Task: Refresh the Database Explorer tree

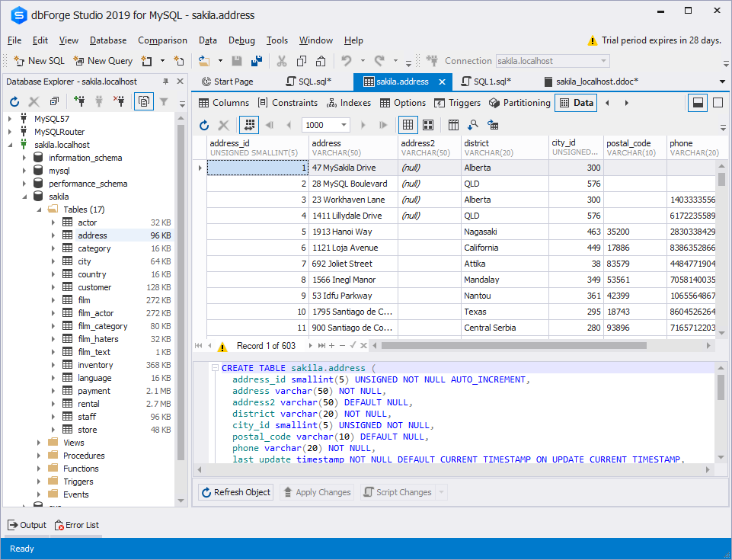Action: 14,101
